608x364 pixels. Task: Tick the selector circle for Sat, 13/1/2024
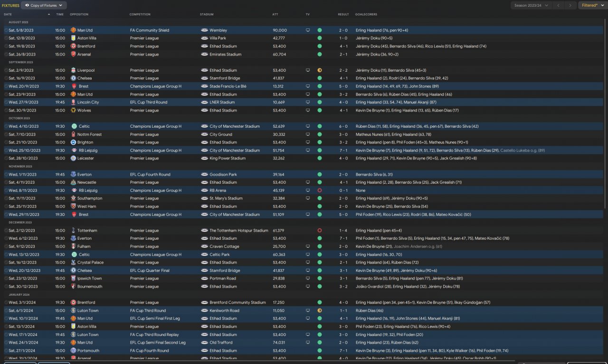pos(6,327)
